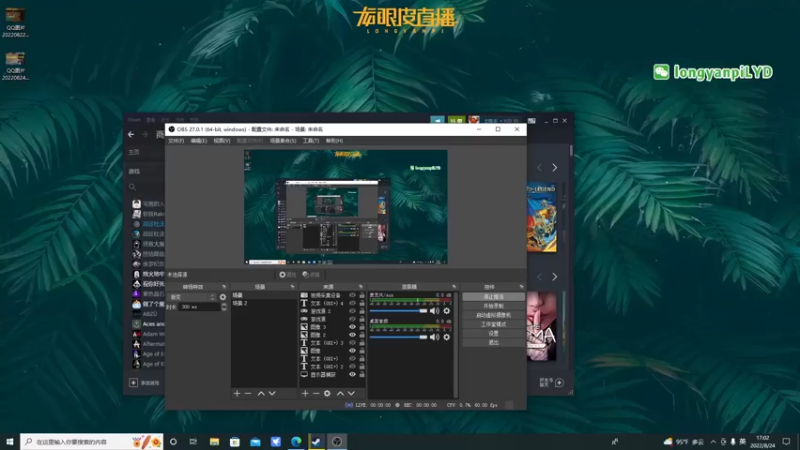The height and width of the screenshot is (450, 800).
Task: Click the Steam library search icon
Action: [132, 187]
